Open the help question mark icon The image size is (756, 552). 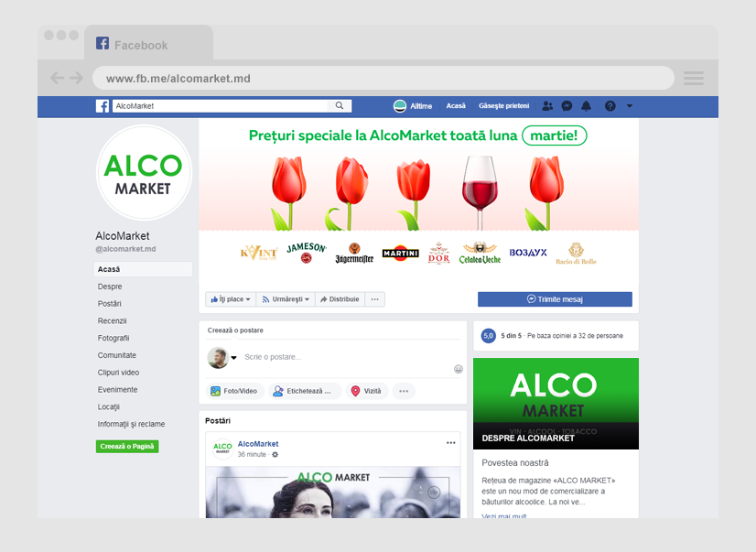pos(610,106)
